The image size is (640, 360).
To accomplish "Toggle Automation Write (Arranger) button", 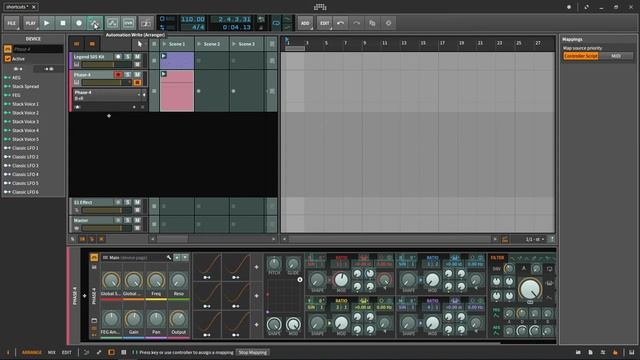I will 95,23.
